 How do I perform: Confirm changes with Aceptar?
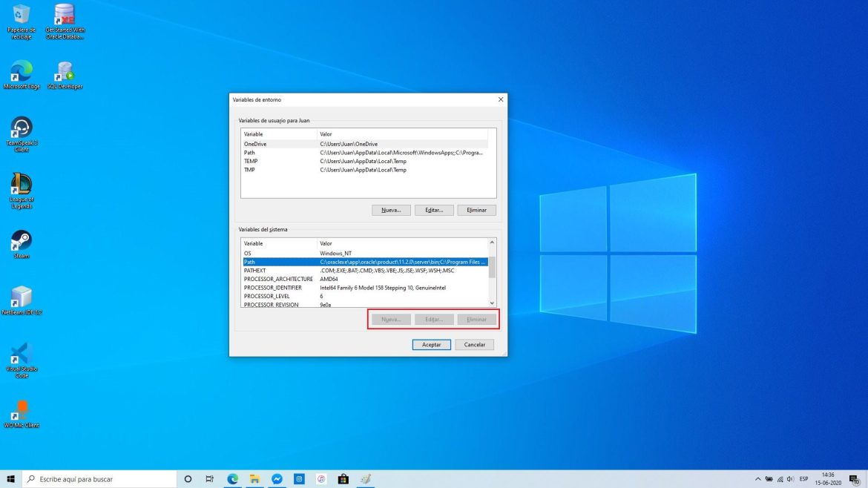point(431,344)
